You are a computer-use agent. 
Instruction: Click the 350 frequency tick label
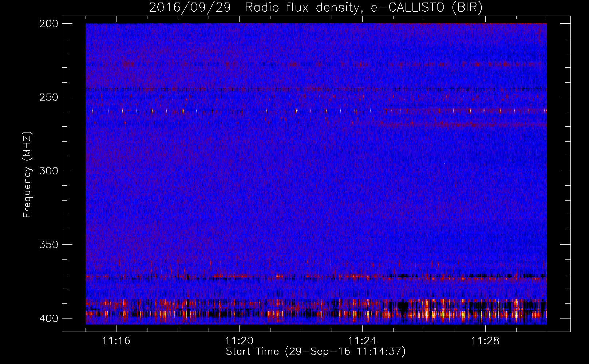pyautogui.click(x=48, y=245)
